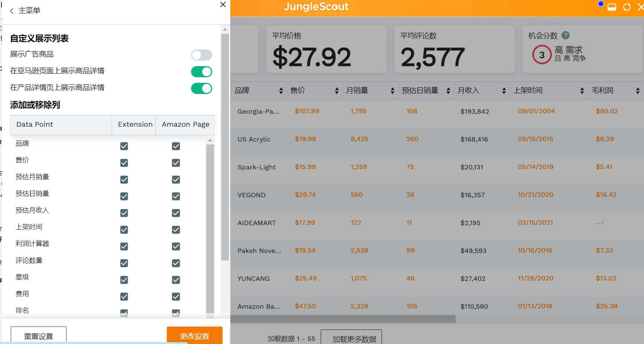Click the 重置设置 button
Screen dimensions: 644x344
coord(39,335)
